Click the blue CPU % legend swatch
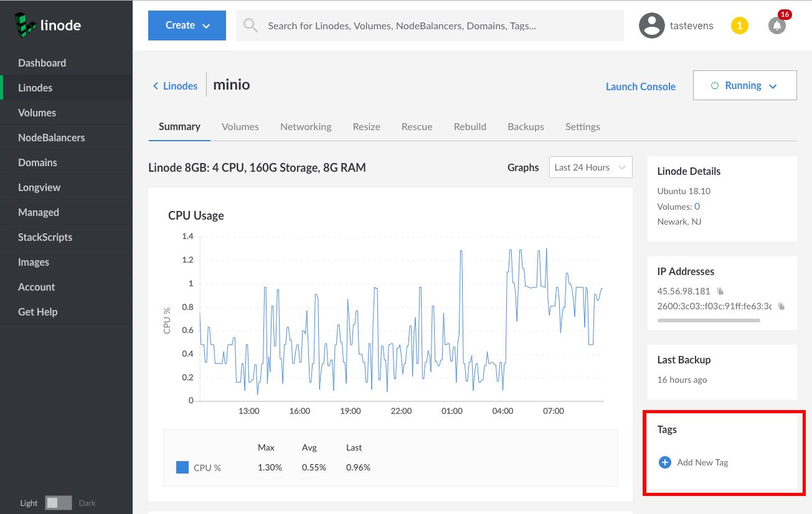Viewport: 812px width, 514px height. click(x=182, y=467)
